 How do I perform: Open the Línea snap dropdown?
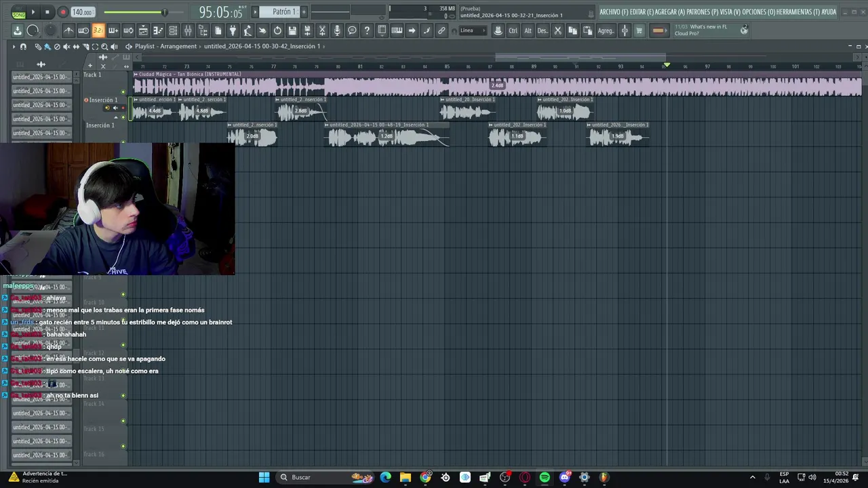[x=473, y=30]
